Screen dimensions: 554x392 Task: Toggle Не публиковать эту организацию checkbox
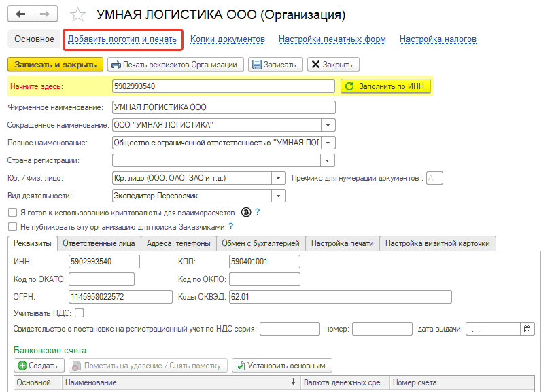[13, 226]
